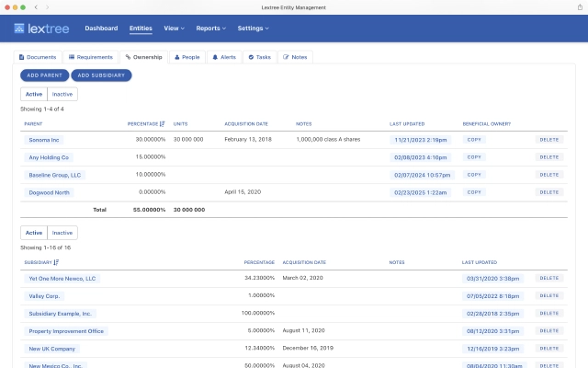The image size is (588, 368).
Task: Open the Valley Corp. subsidiary
Action: click(44, 296)
